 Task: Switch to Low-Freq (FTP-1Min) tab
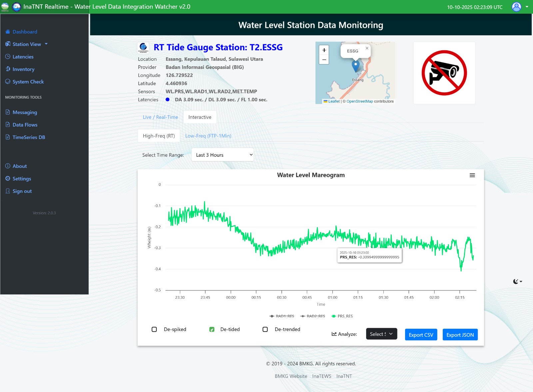pos(208,136)
